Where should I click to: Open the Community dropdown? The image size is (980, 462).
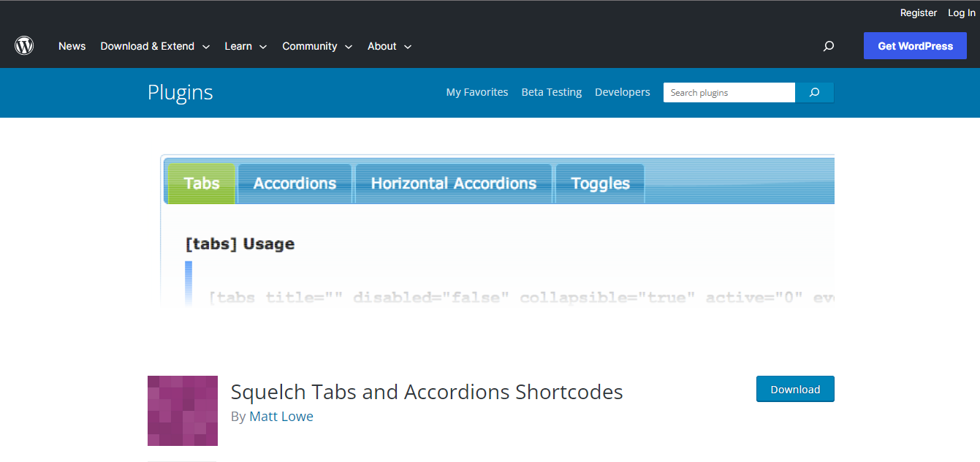click(311, 45)
